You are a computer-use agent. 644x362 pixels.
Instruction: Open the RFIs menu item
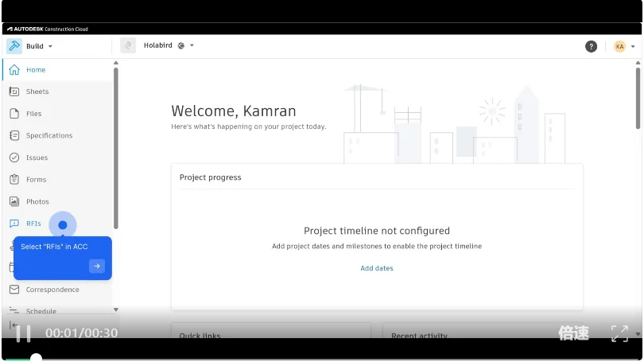[33, 224]
